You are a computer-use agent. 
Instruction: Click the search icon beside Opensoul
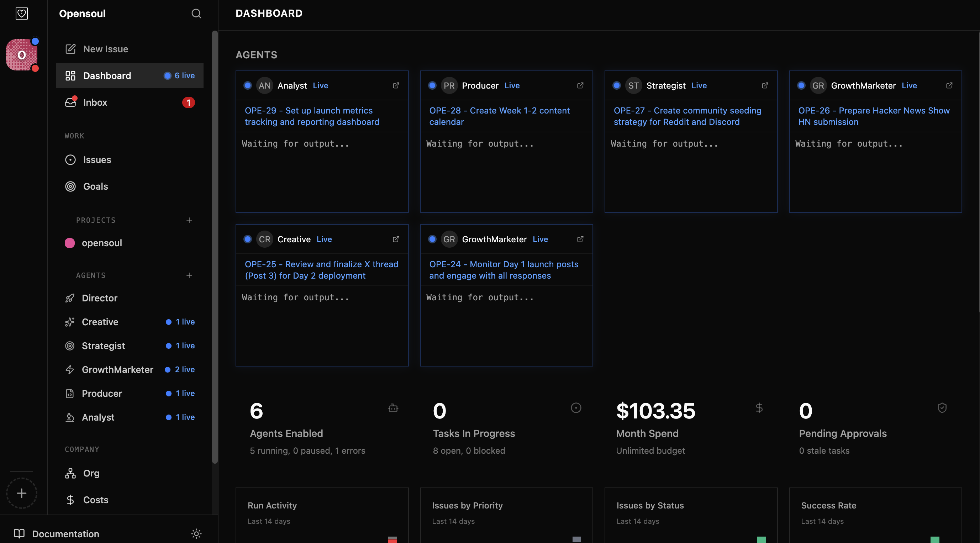click(196, 14)
